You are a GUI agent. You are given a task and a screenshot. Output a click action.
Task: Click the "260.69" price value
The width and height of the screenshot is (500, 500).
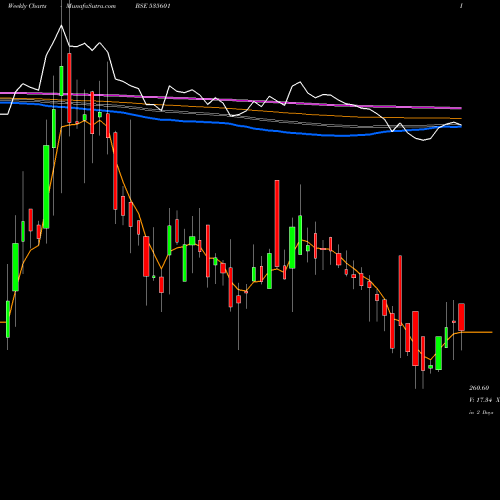479,388
